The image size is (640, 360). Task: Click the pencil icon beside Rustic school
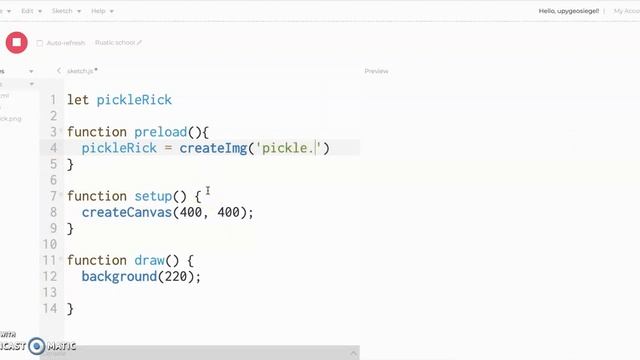point(139,42)
